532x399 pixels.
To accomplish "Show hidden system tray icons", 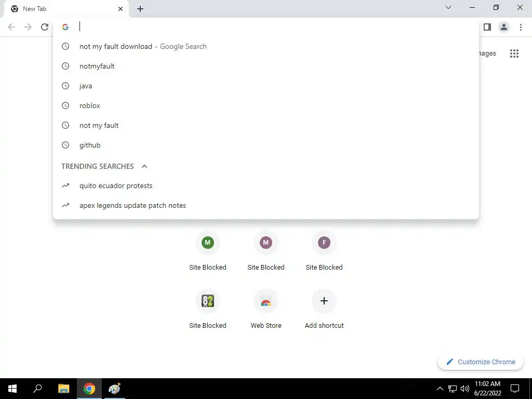I will pyautogui.click(x=440, y=389).
